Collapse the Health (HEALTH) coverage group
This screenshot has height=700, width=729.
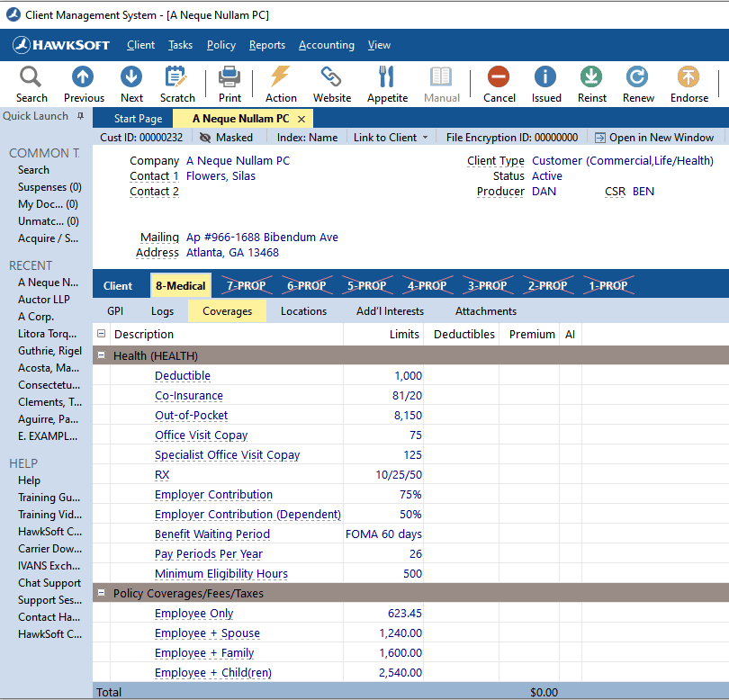(x=101, y=355)
